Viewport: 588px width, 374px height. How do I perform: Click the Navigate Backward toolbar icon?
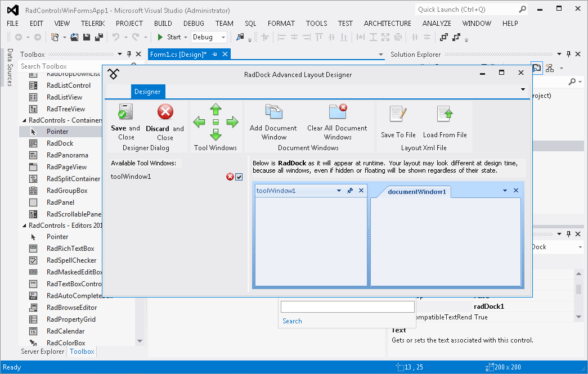click(x=19, y=37)
